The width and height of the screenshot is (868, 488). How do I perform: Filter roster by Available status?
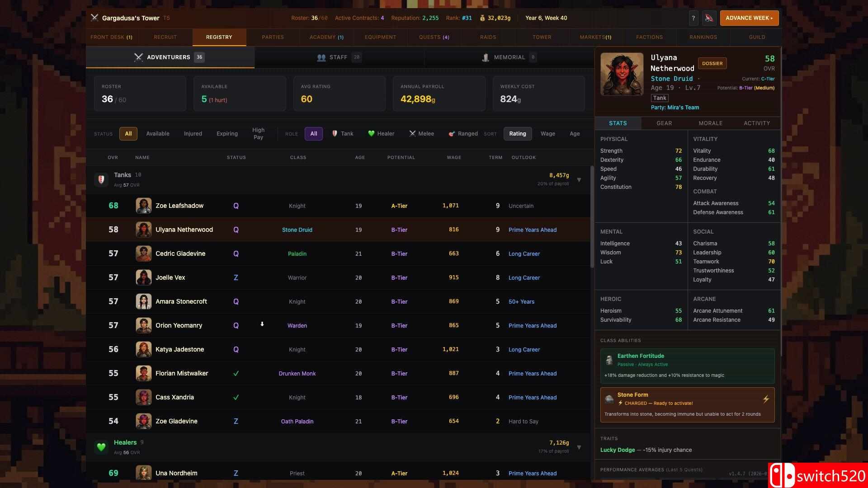tap(158, 134)
